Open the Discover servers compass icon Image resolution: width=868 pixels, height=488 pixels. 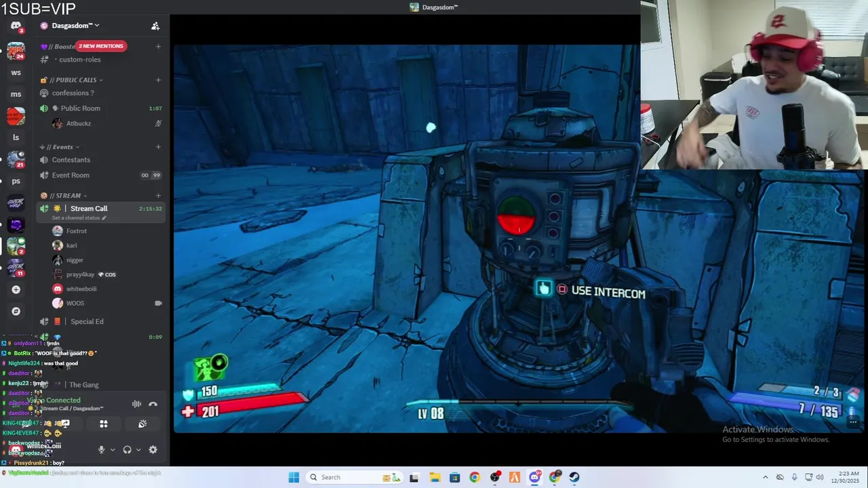click(16, 311)
